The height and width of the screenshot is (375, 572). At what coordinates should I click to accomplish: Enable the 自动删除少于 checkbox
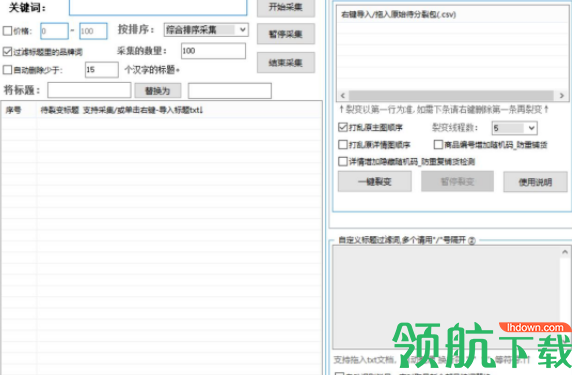click(7, 69)
